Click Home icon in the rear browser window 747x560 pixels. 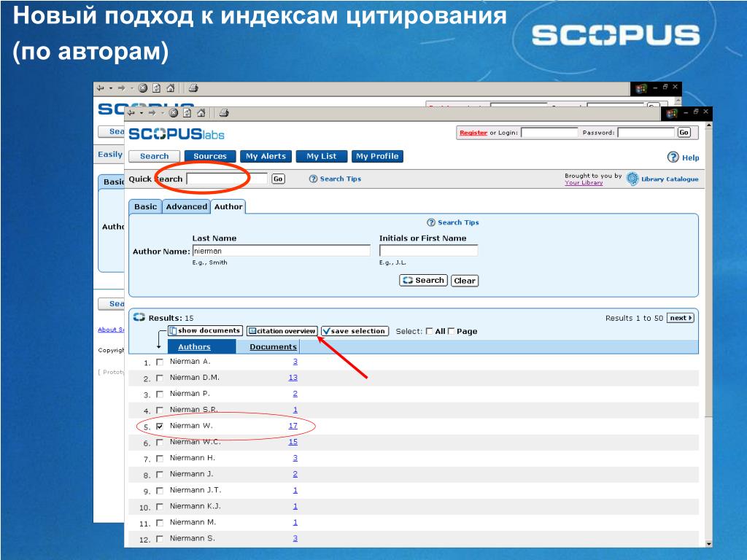(170, 88)
